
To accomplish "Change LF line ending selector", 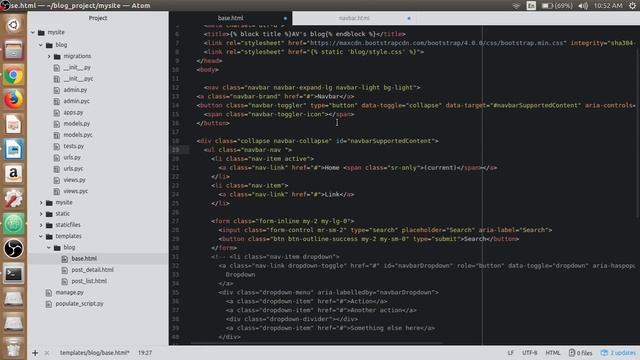I will [511, 353].
